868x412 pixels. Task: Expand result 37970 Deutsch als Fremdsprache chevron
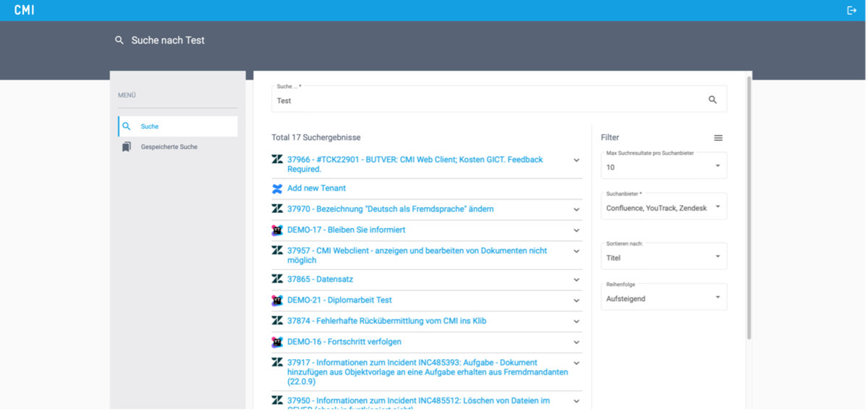576,209
